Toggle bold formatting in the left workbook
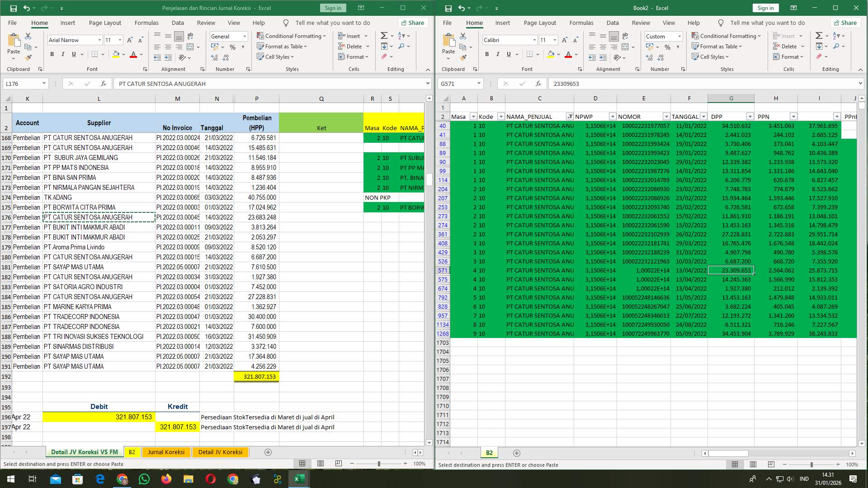The width and height of the screenshot is (868, 488). click(51, 54)
